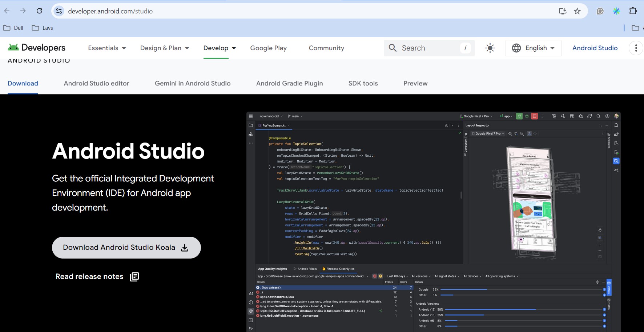Viewport: 644px width, 332px height.
Task: Open the Preview tab
Action: (415, 83)
